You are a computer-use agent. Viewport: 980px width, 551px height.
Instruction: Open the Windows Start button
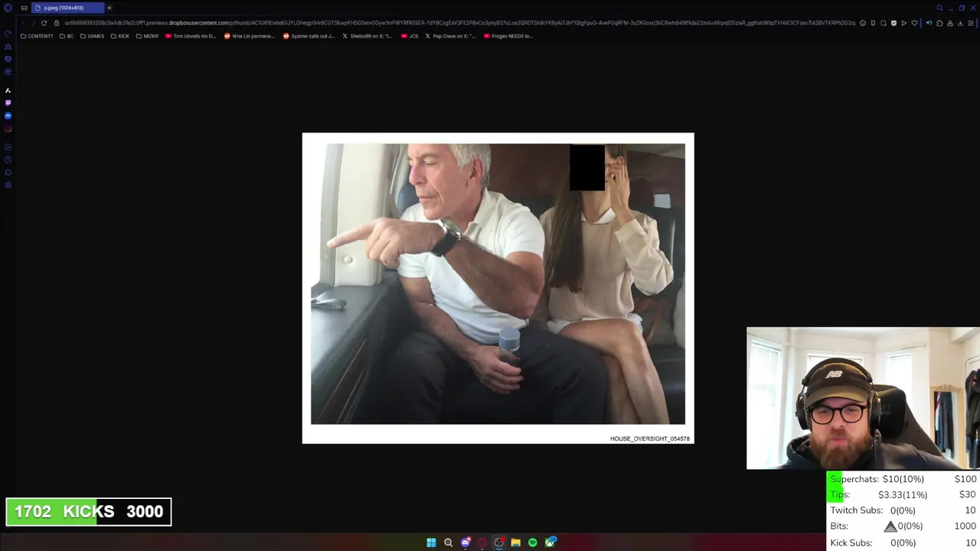coord(431,543)
